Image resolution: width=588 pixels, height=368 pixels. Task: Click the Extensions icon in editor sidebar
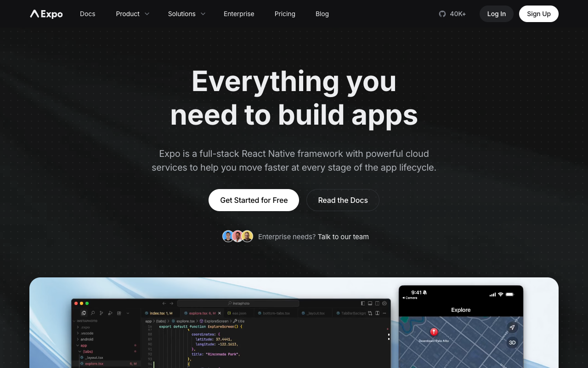(119, 313)
